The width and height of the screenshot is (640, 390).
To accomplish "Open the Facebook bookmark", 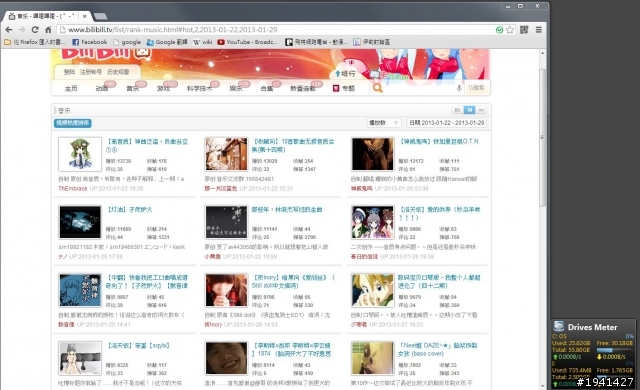I will (x=89, y=42).
